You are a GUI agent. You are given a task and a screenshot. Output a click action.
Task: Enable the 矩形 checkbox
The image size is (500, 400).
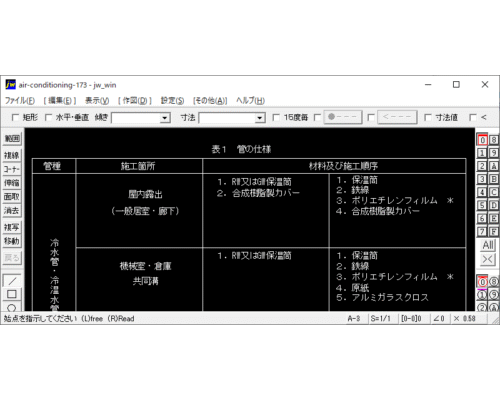pyautogui.click(x=15, y=117)
